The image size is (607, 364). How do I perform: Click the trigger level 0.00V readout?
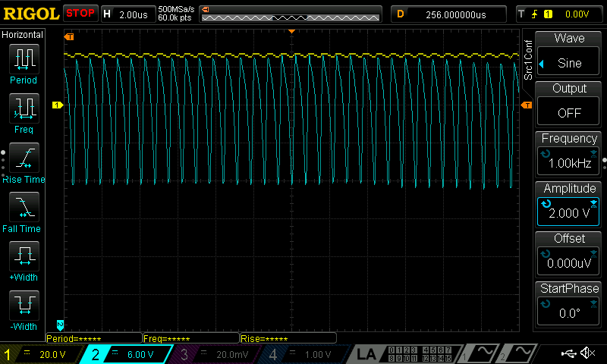577,14
